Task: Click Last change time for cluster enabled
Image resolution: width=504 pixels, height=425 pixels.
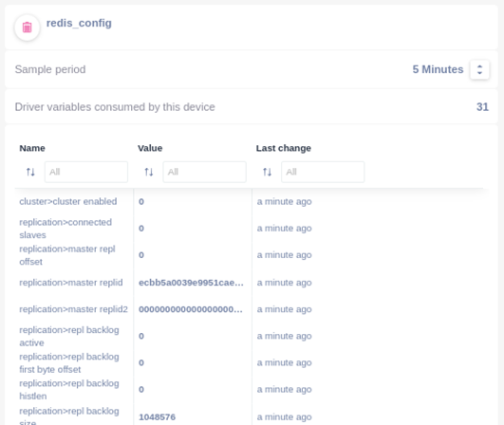Action: pos(285,201)
